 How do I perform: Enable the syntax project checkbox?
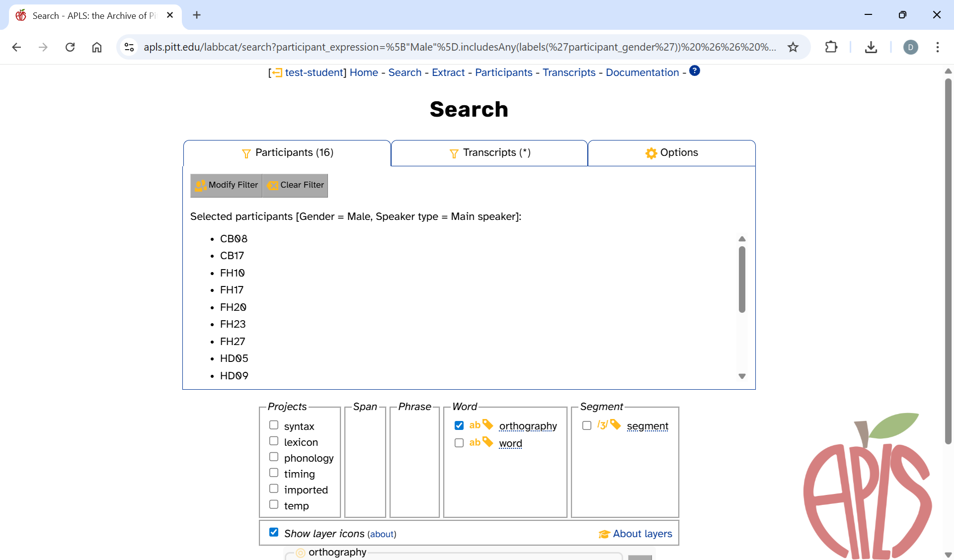tap(274, 425)
